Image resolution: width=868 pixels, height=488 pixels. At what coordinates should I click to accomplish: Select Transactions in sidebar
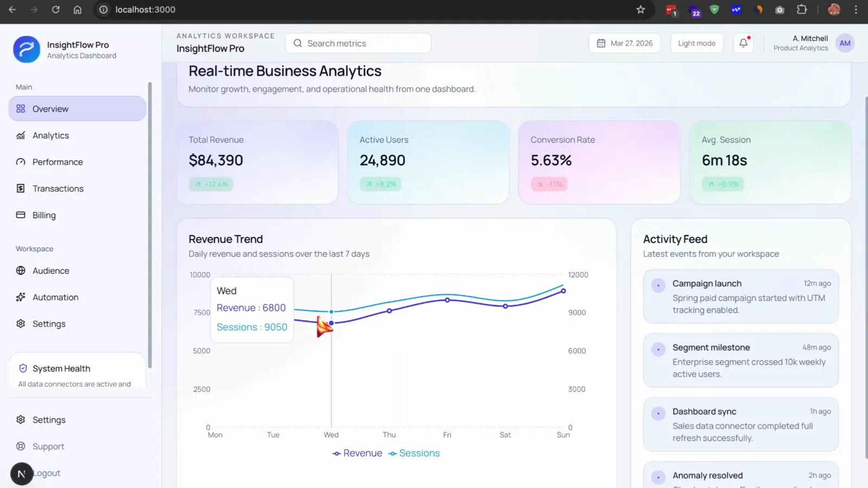(77, 189)
